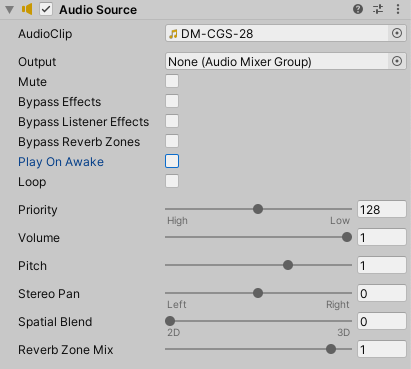411x369 pixels.
Task: Click the Spatial Blend property label
Action: (x=55, y=322)
